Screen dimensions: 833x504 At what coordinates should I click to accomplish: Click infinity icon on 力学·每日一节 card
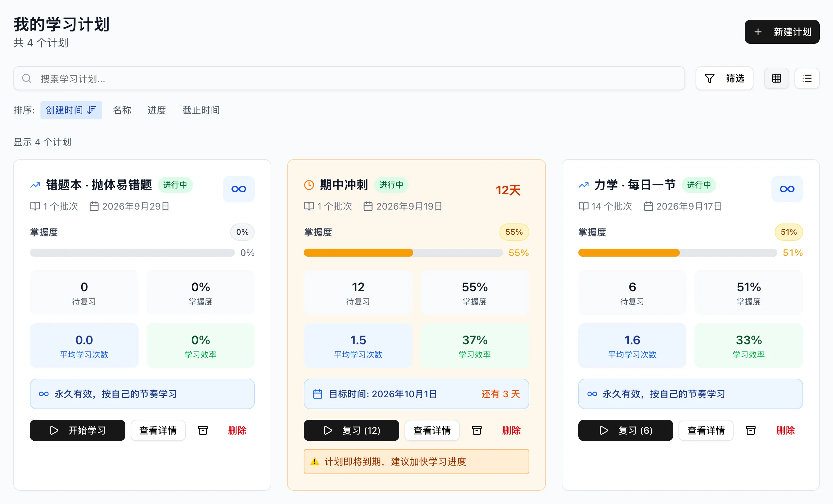787,189
